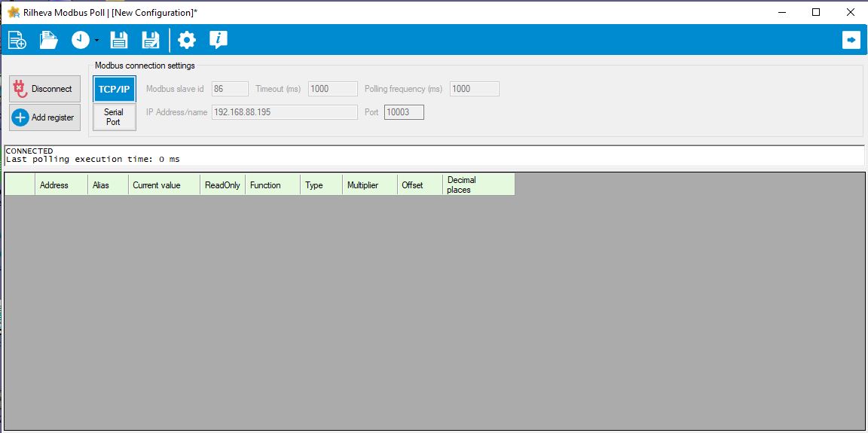Open settings via the gear icon

click(x=187, y=40)
